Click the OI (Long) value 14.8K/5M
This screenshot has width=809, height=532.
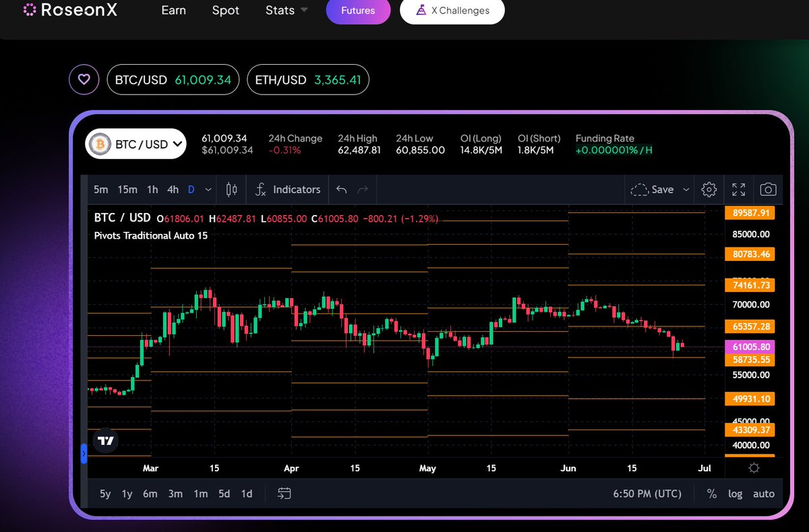(481, 150)
